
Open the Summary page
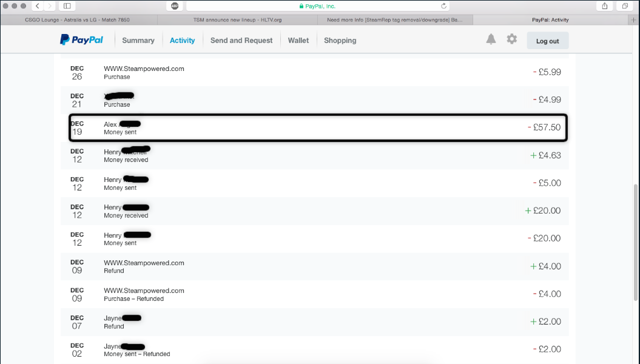point(138,41)
